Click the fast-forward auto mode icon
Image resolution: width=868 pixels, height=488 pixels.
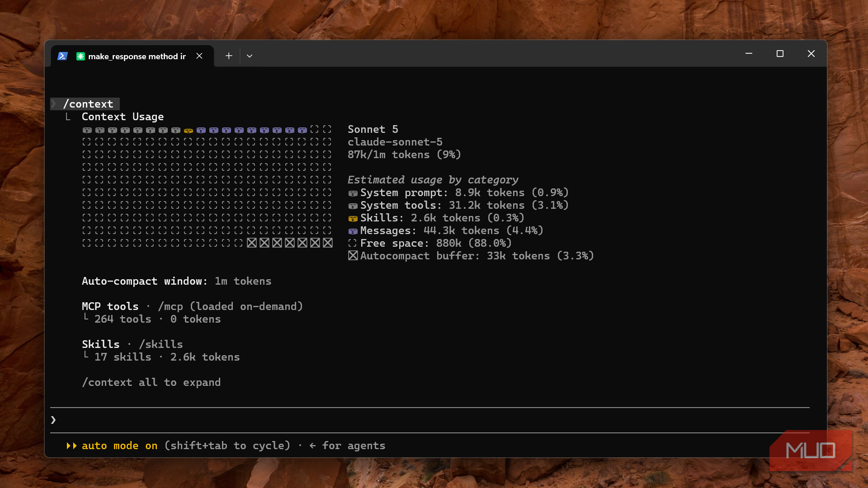point(71,446)
